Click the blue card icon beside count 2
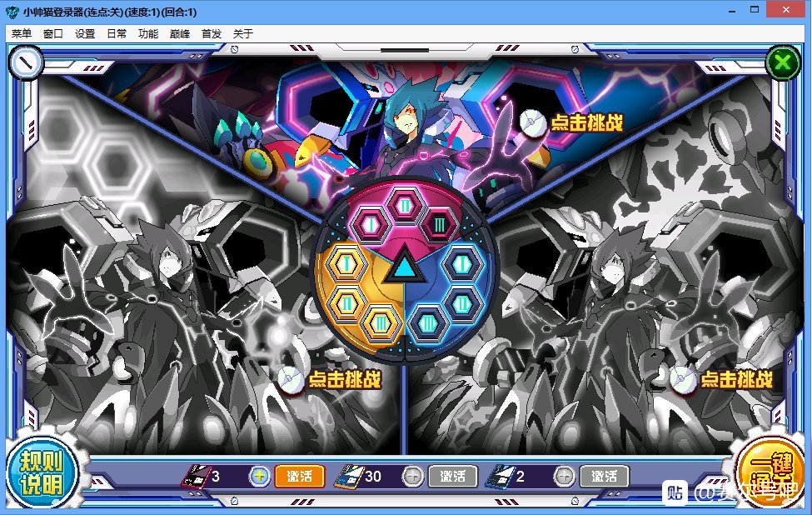Image resolution: width=812 pixels, height=515 pixels. click(500, 477)
